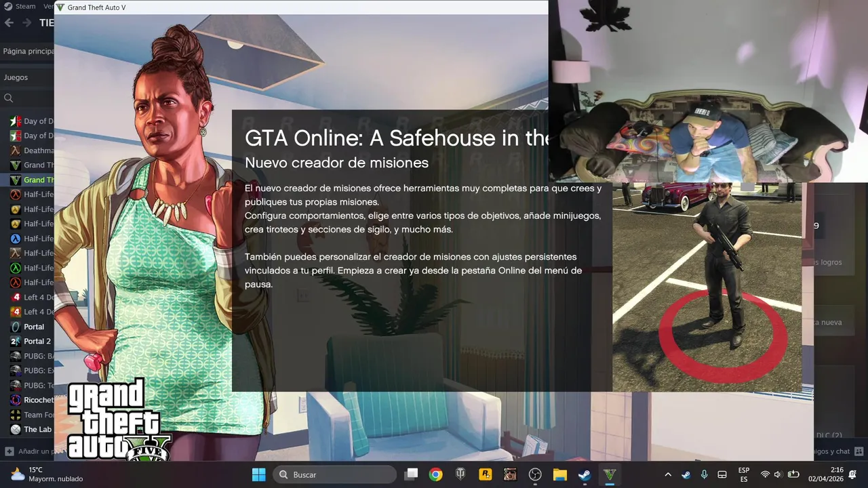Open the Windows Start menu

pos(258,474)
